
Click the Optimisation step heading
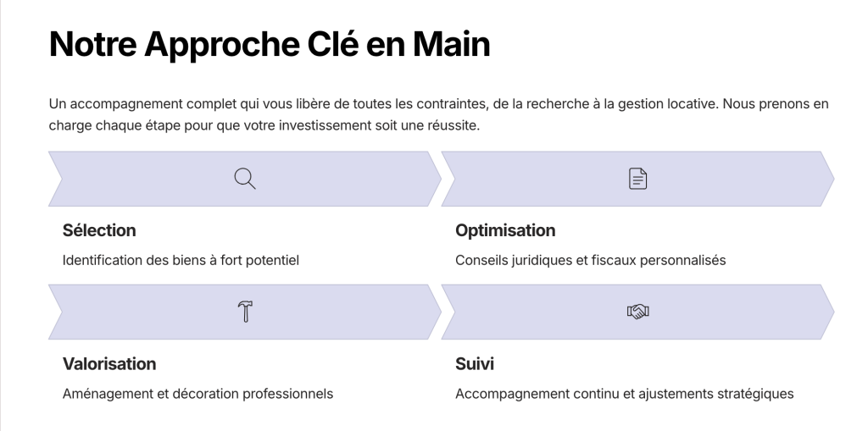coord(505,230)
